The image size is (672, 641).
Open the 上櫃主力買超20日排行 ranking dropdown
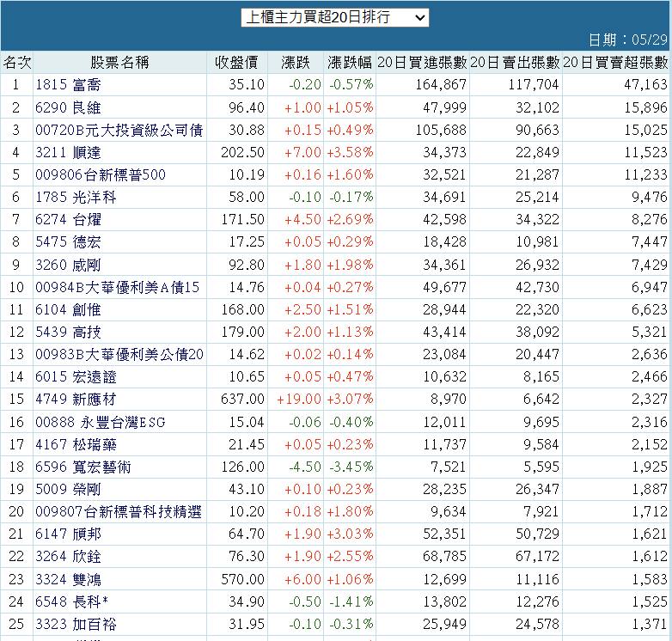click(335, 17)
